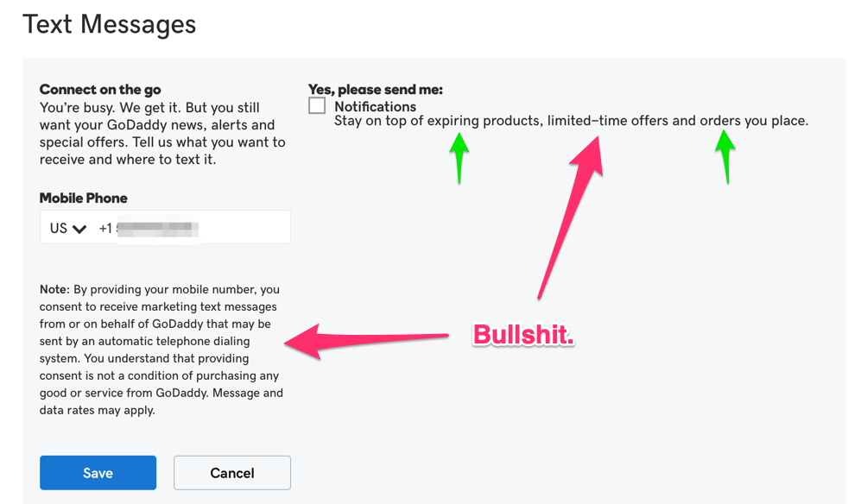Click the bold Notifications label
This screenshot has width=861, height=504.
pyautogui.click(x=375, y=107)
